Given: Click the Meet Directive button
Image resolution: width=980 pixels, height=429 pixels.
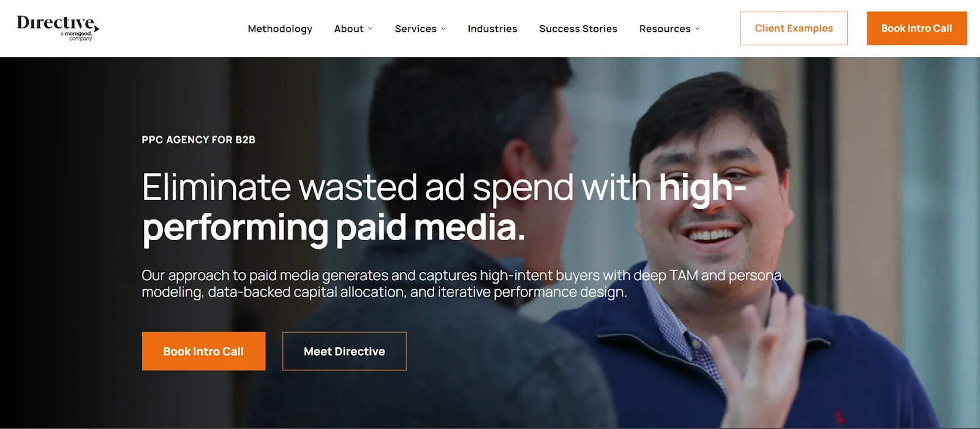Looking at the screenshot, I should point(344,351).
